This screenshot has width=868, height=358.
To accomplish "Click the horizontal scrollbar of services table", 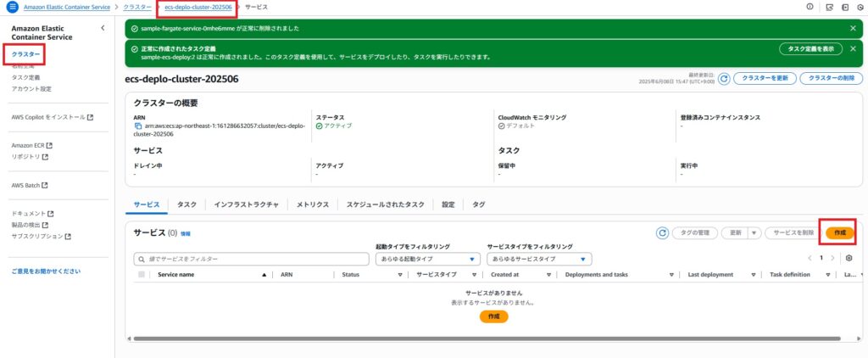I will [487, 338].
